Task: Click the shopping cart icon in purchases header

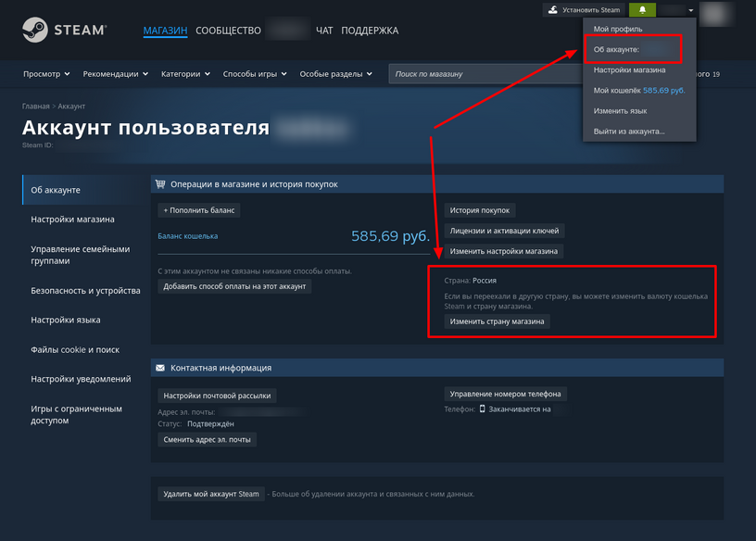Action: point(160,184)
